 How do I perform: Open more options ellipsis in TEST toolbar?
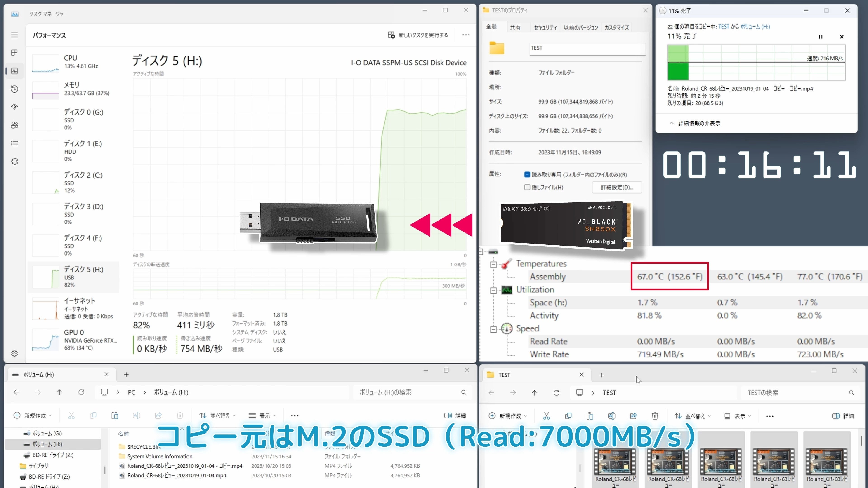point(770,416)
